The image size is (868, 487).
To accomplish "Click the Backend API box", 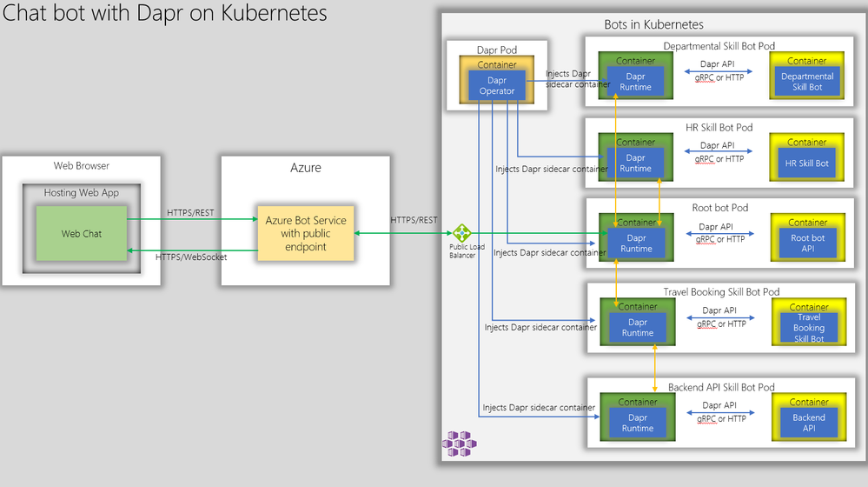I will pos(809,423).
